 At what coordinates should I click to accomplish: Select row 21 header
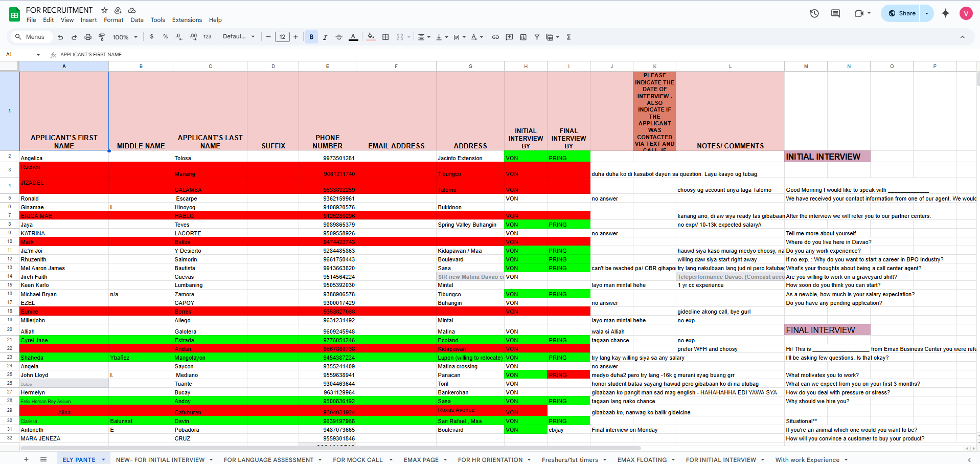click(x=10, y=340)
